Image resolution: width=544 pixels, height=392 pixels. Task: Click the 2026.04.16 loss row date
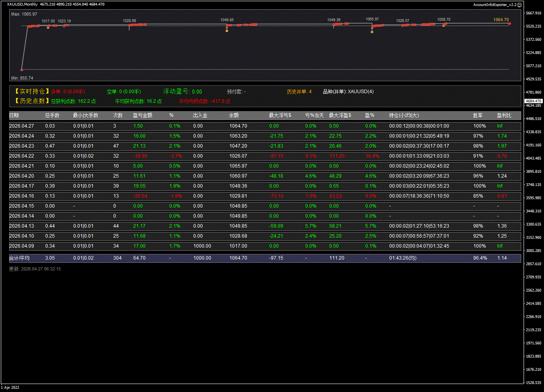tap(22, 196)
